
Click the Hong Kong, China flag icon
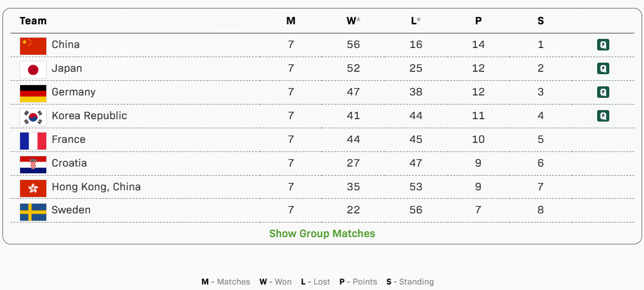(33, 187)
